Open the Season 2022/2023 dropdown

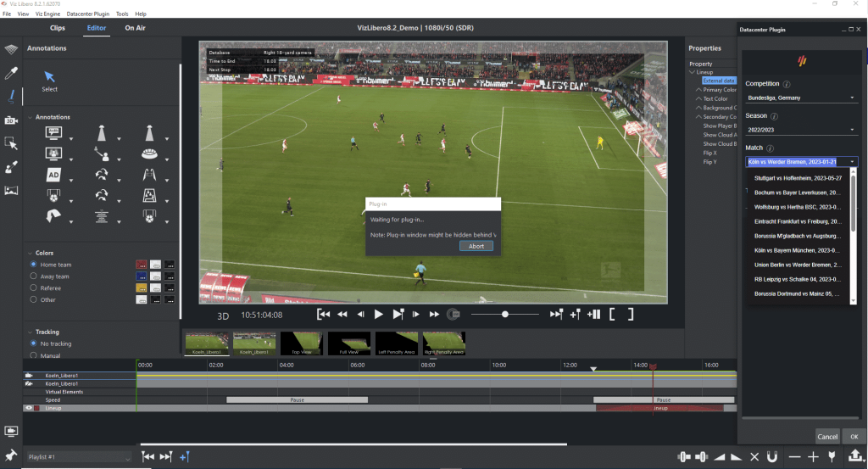click(x=801, y=130)
